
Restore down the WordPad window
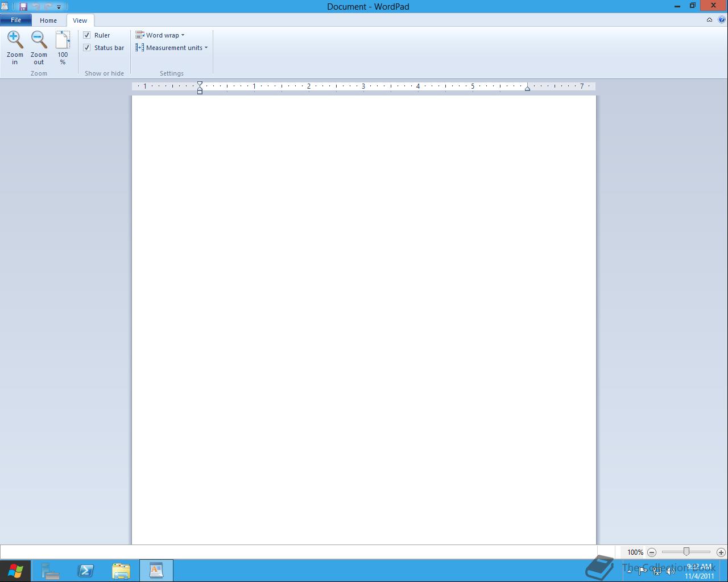pyautogui.click(x=693, y=6)
